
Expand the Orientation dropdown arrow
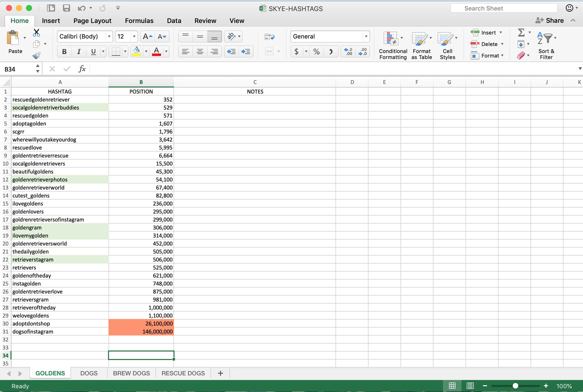[239, 37]
